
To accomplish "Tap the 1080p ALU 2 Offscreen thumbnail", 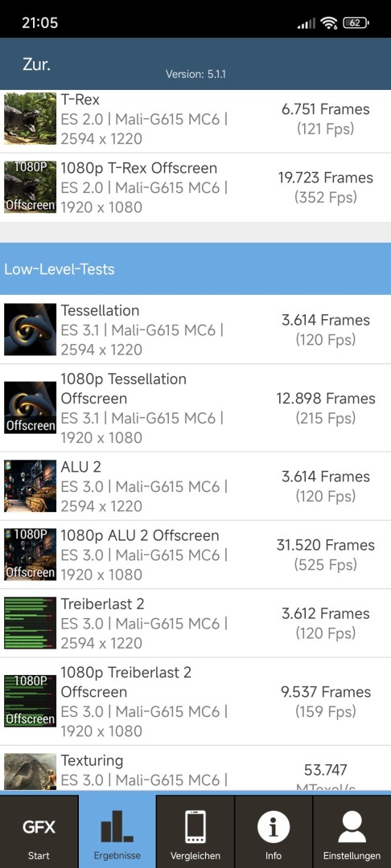I will [30, 555].
